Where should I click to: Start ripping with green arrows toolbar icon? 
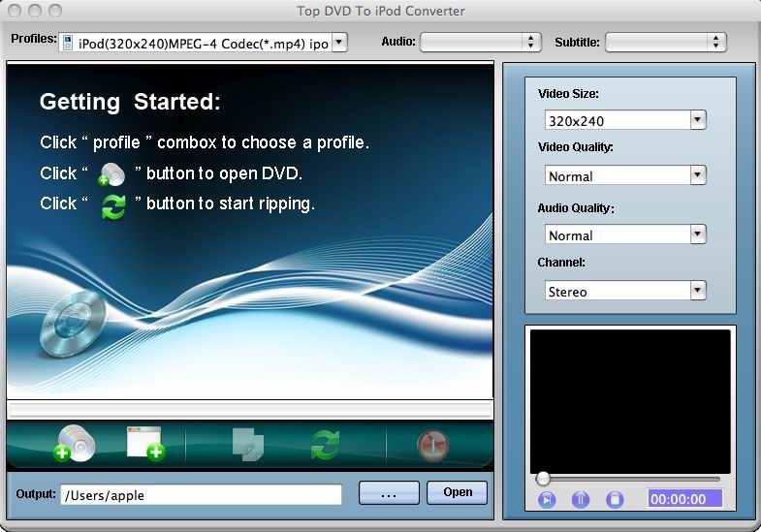point(325,445)
